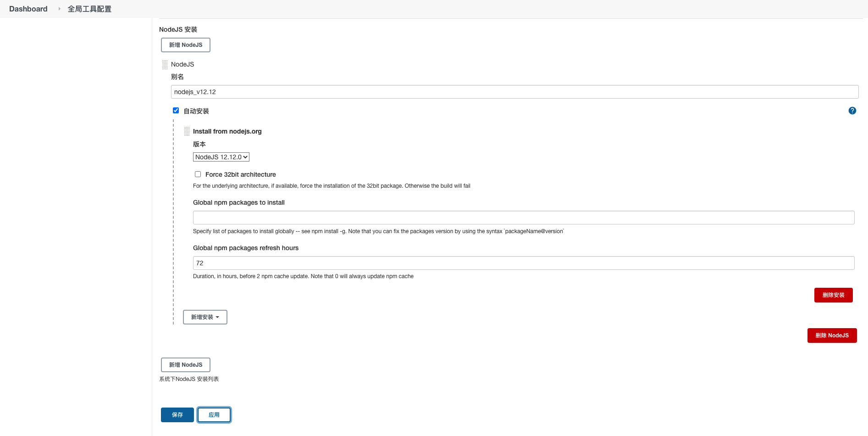Click the NodeJS 安装 section title
Image resolution: width=868 pixels, height=436 pixels.
[178, 29]
